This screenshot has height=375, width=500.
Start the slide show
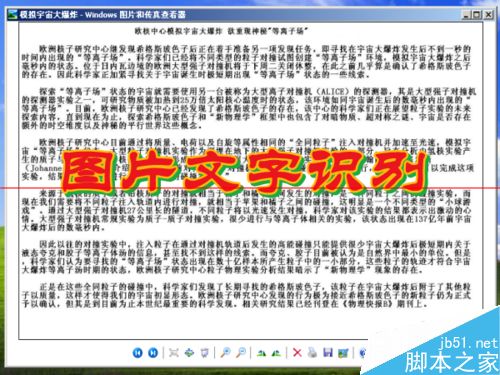click(x=205, y=352)
